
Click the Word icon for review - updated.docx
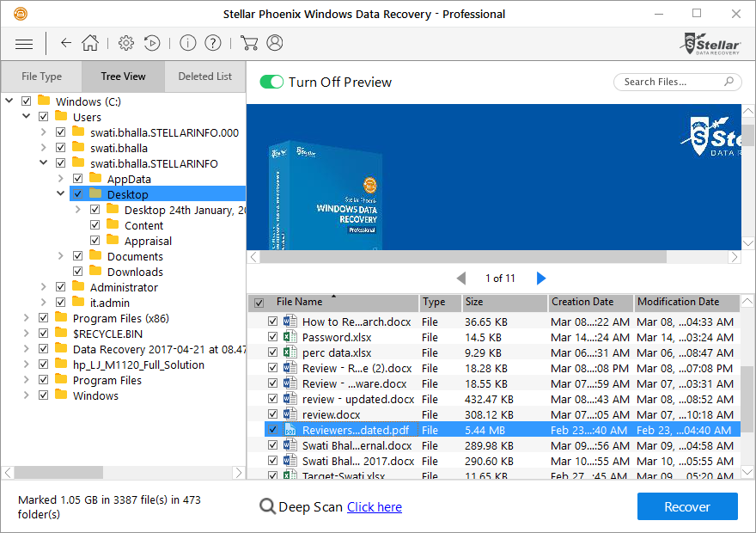point(290,399)
